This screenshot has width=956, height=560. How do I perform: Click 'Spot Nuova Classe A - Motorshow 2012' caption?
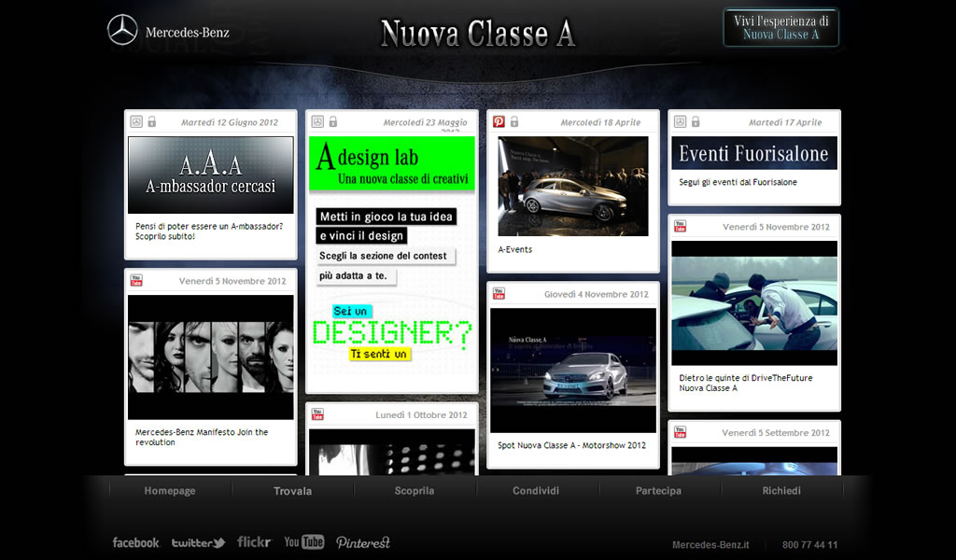572,445
